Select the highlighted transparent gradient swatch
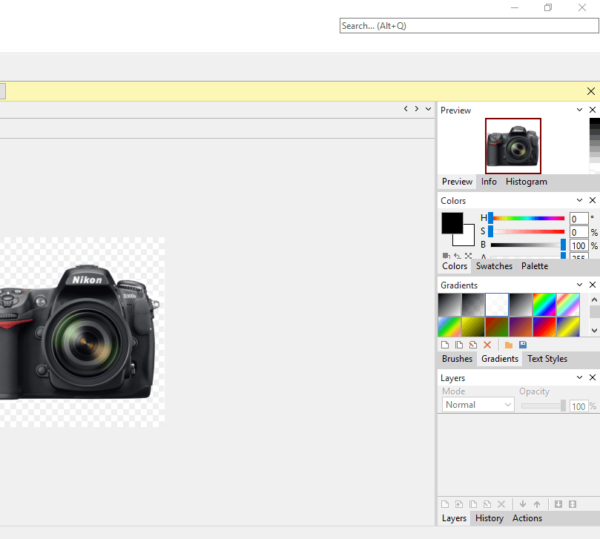 497,305
